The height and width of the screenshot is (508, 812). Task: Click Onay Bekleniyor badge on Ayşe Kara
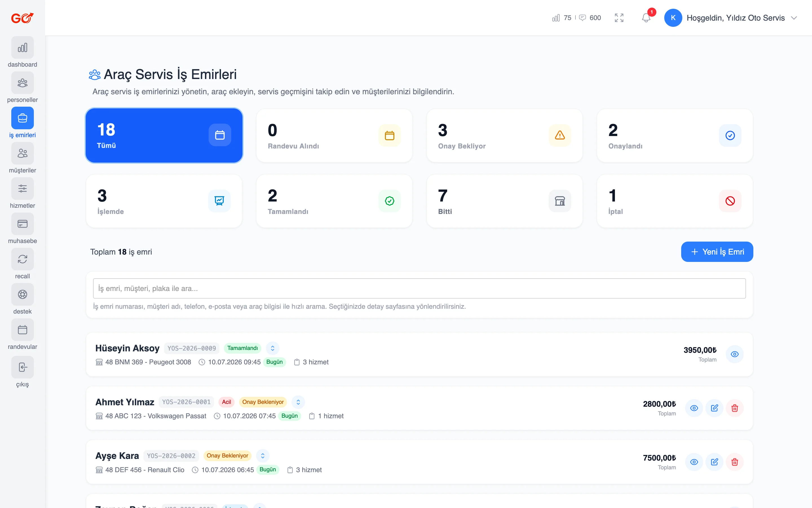[228, 456]
